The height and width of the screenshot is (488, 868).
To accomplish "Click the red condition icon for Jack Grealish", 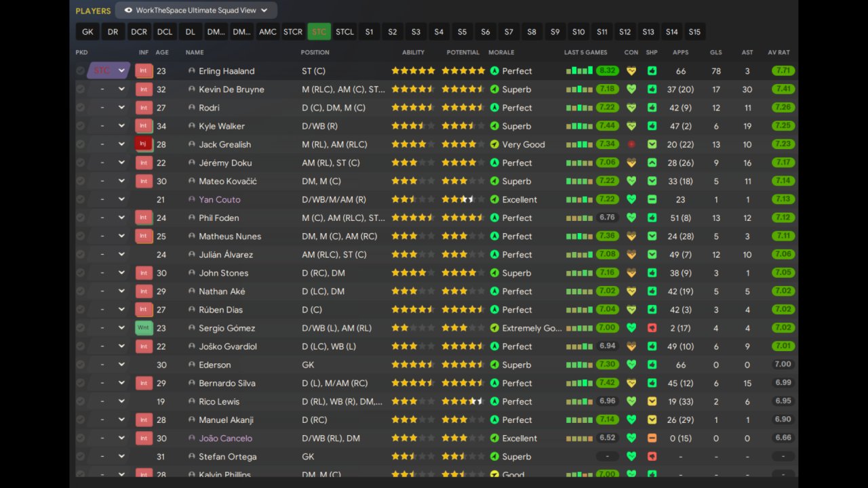I will 631,144.
